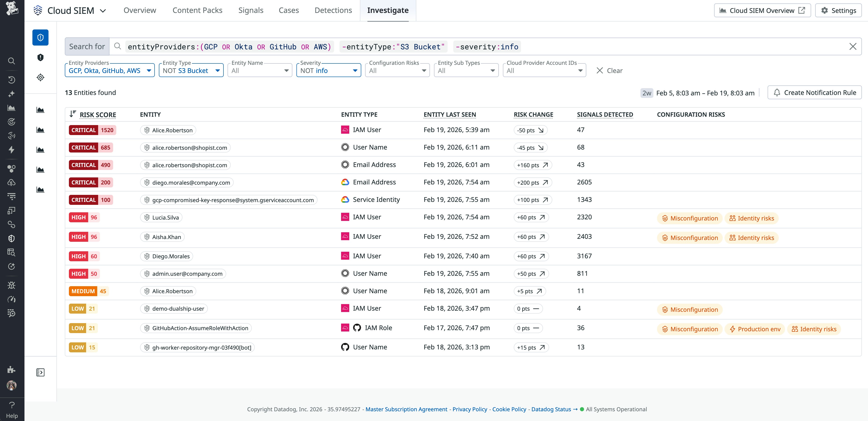This screenshot has height=421, width=868.
Task: Open the Privacy Policy link in footer
Action: [470, 409]
